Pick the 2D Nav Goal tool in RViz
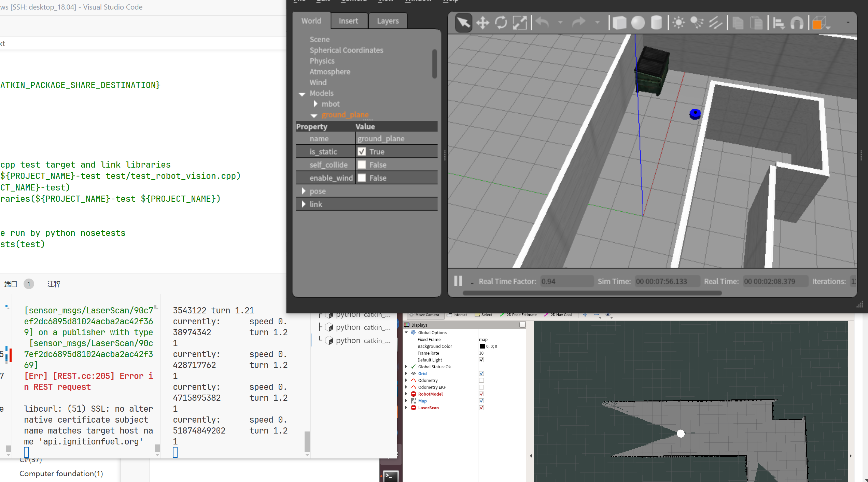Screen dimensions: 868x482 pyautogui.click(x=558, y=315)
